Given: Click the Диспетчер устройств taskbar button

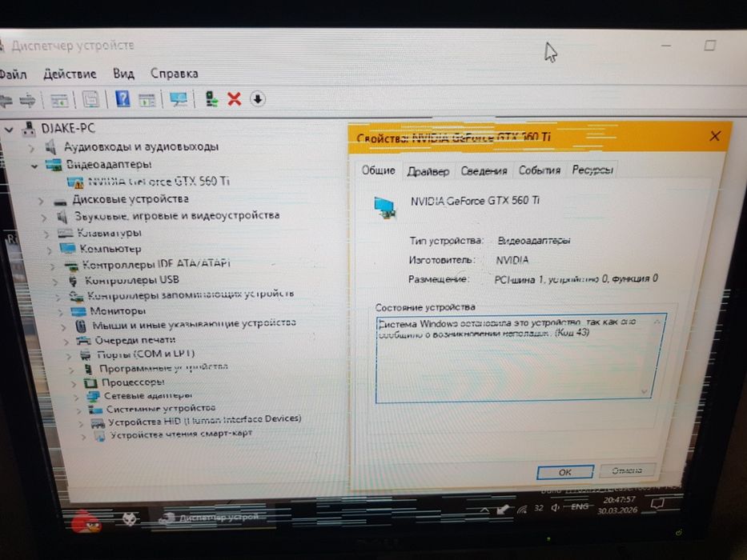Looking at the screenshot, I should click(212, 517).
